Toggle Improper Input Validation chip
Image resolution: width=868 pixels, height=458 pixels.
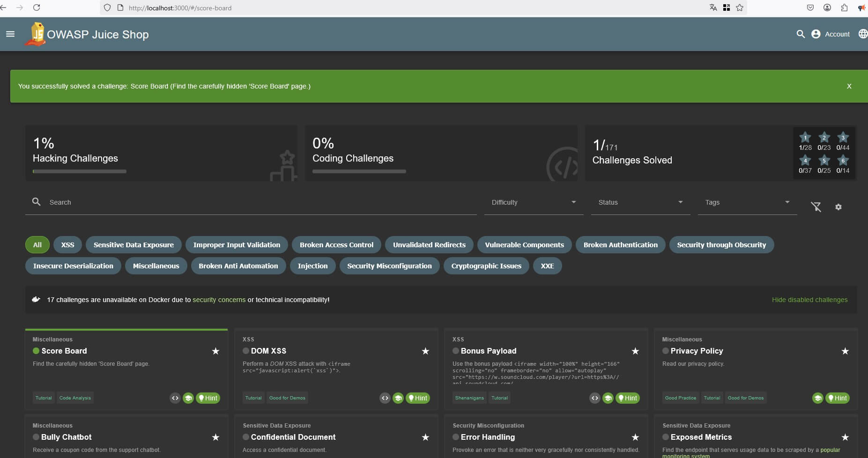237,245
